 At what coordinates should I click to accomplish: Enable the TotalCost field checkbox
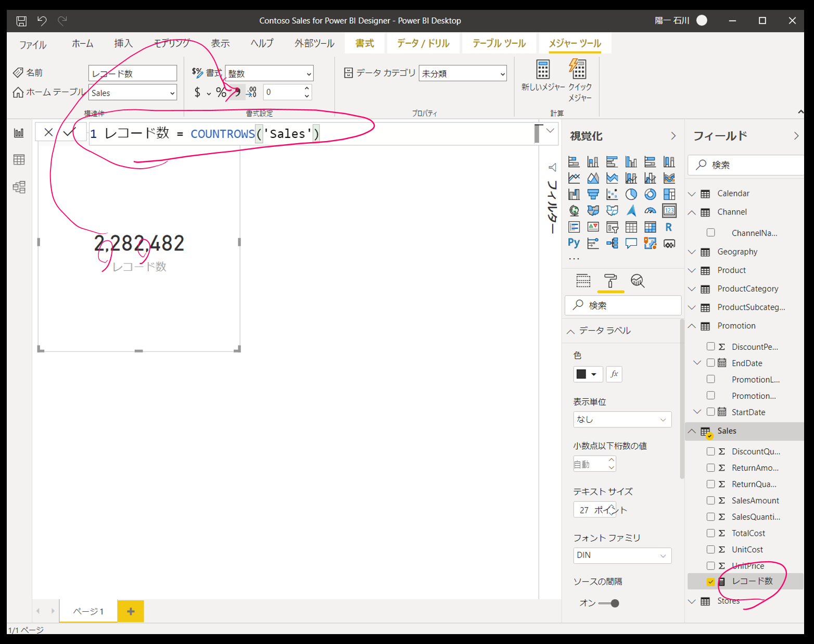pos(710,533)
